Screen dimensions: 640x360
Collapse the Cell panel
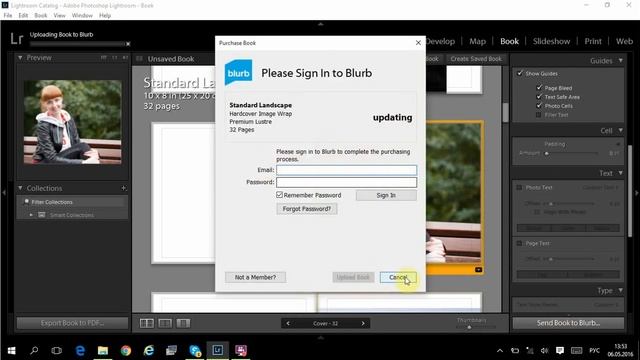pos(620,130)
